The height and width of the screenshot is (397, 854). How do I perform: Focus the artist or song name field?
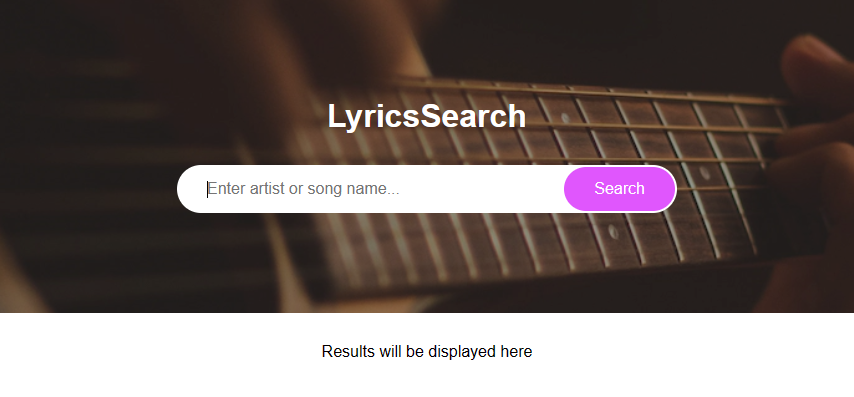(x=370, y=188)
